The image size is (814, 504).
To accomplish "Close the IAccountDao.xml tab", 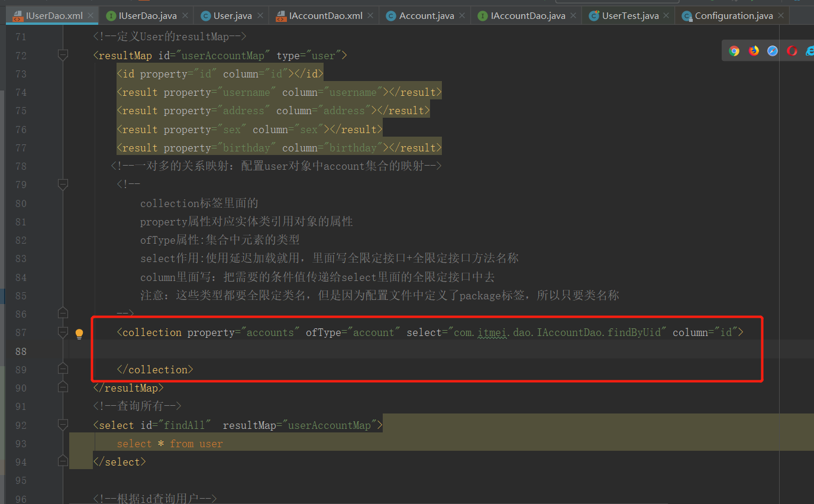I will pyautogui.click(x=371, y=16).
